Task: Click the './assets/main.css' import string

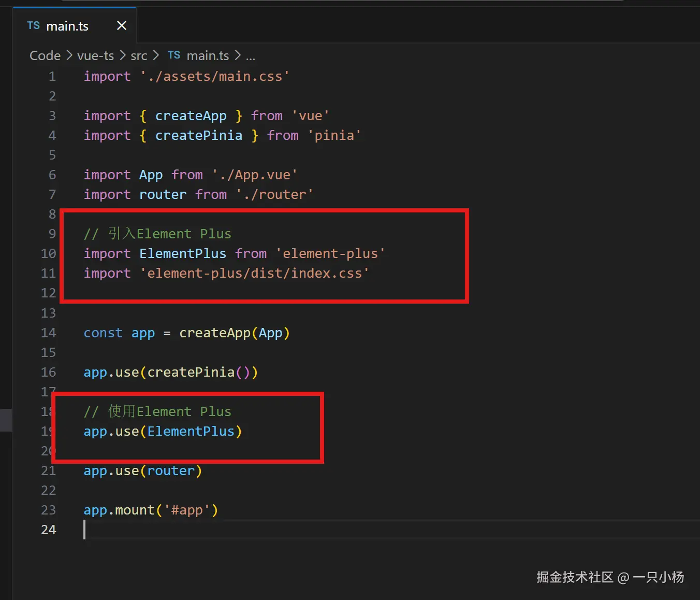Action: [215, 77]
